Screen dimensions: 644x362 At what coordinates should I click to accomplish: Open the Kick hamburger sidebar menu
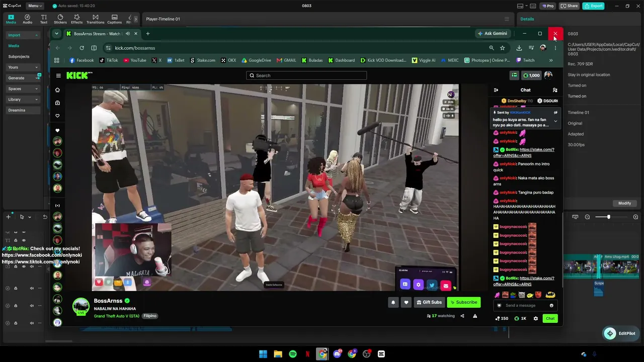(x=58, y=75)
